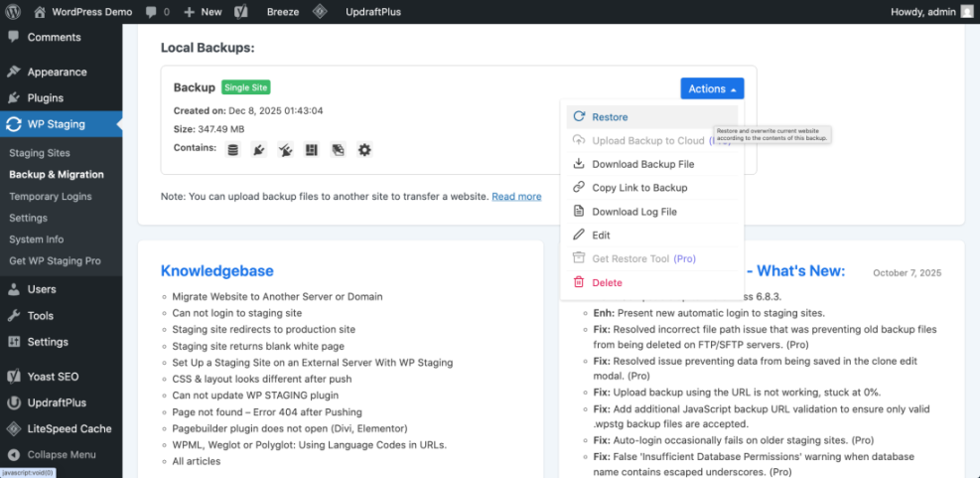980x478 pixels.
Task: Open UpdraftPlus in the sidebar
Action: pyautogui.click(x=62, y=402)
